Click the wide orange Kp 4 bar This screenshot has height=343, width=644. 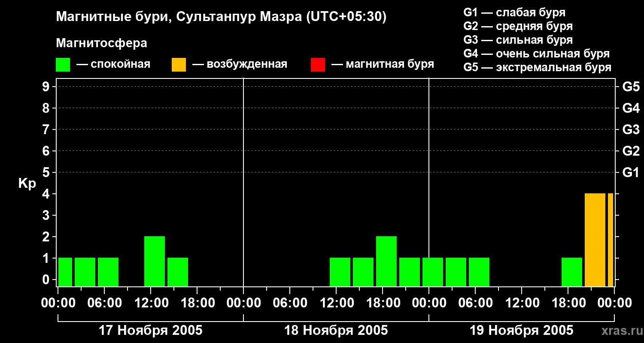[x=595, y=240]
